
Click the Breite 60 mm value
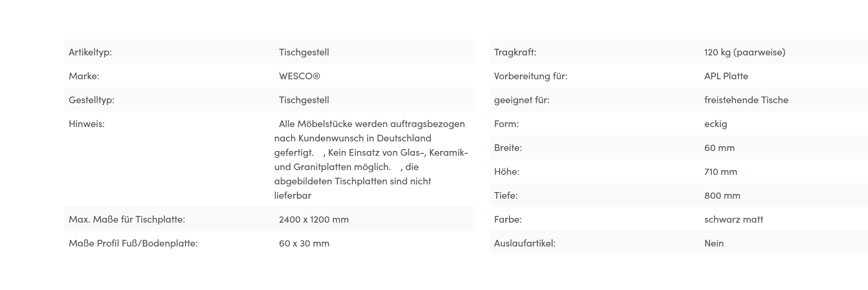click(x=719, y=148)
